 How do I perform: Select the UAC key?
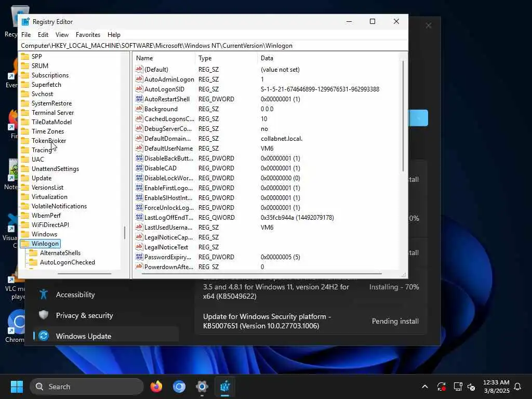(37, 159)
